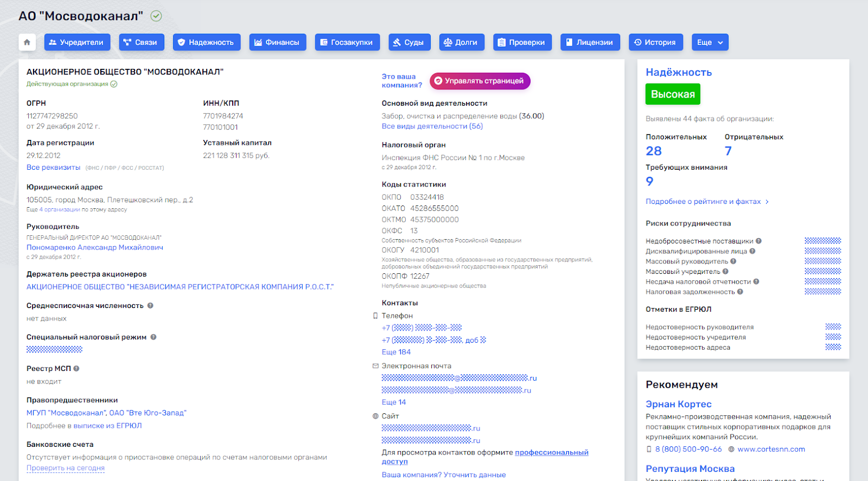Click the globe icon beside Сайт

tap(375, 416)
